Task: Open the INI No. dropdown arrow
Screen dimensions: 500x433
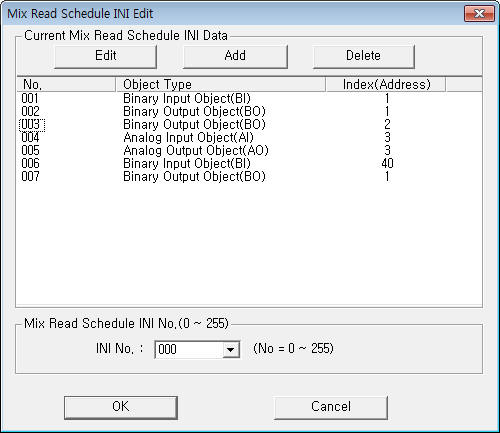Action: (x=230, y=350)
